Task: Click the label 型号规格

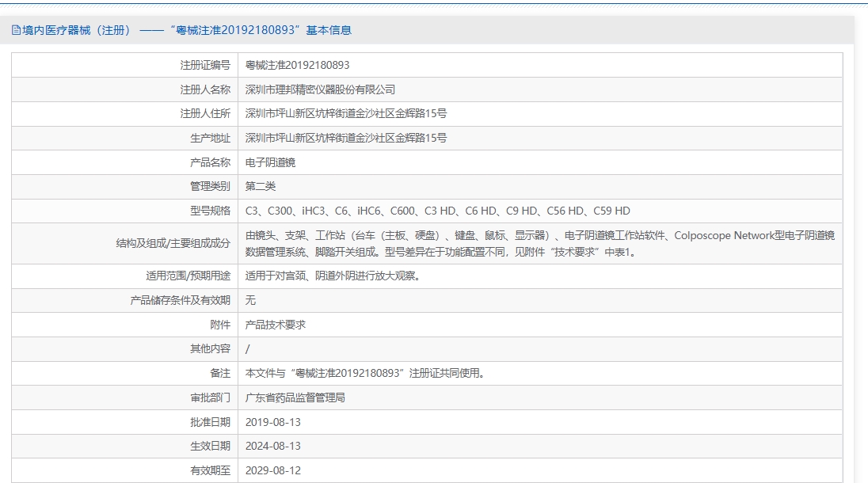Action: point(210,211)
